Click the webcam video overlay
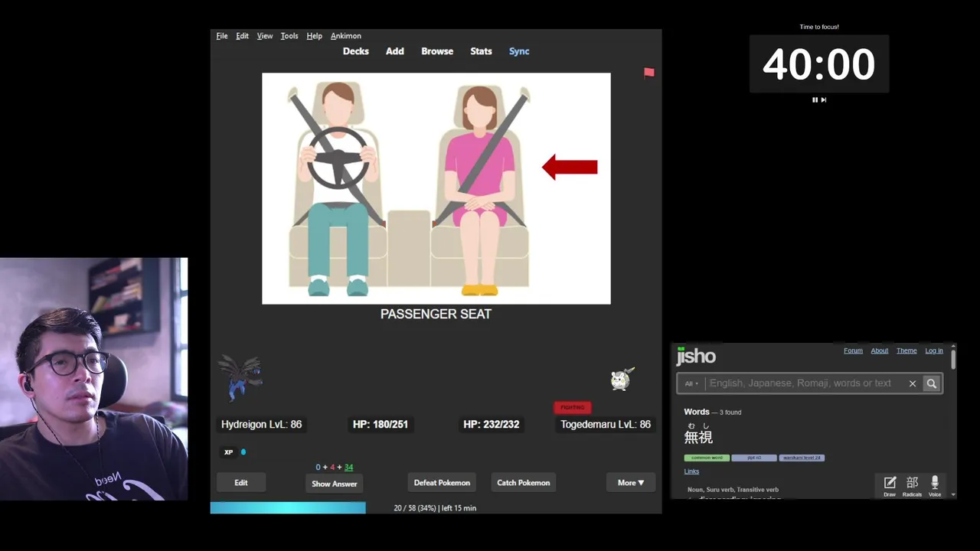The image size is (980, 551). [x=93, y=379]
